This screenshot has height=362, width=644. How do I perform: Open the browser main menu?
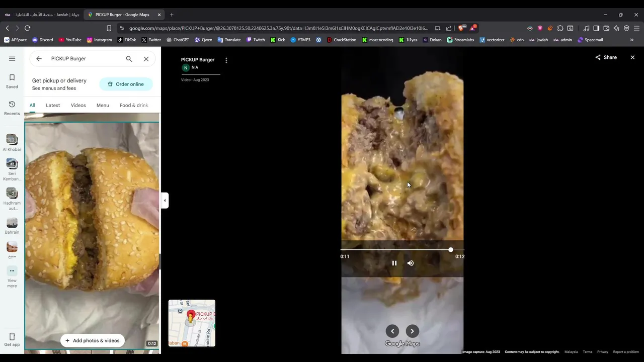point(636,28)
